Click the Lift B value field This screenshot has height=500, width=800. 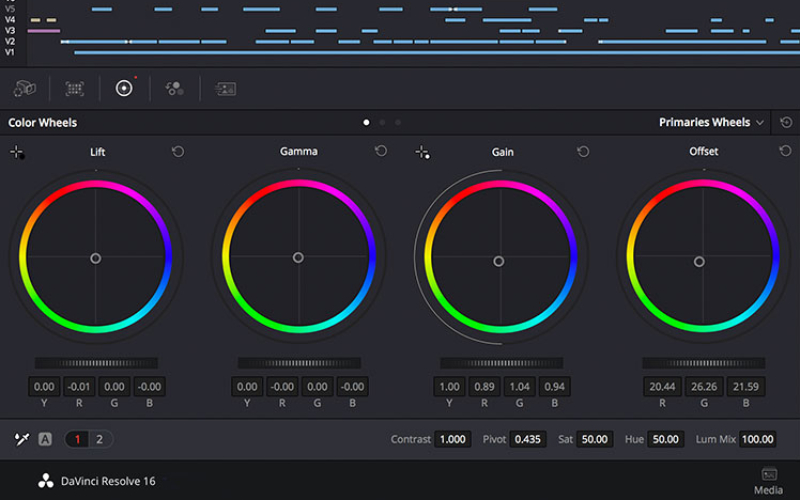(149, 387)
